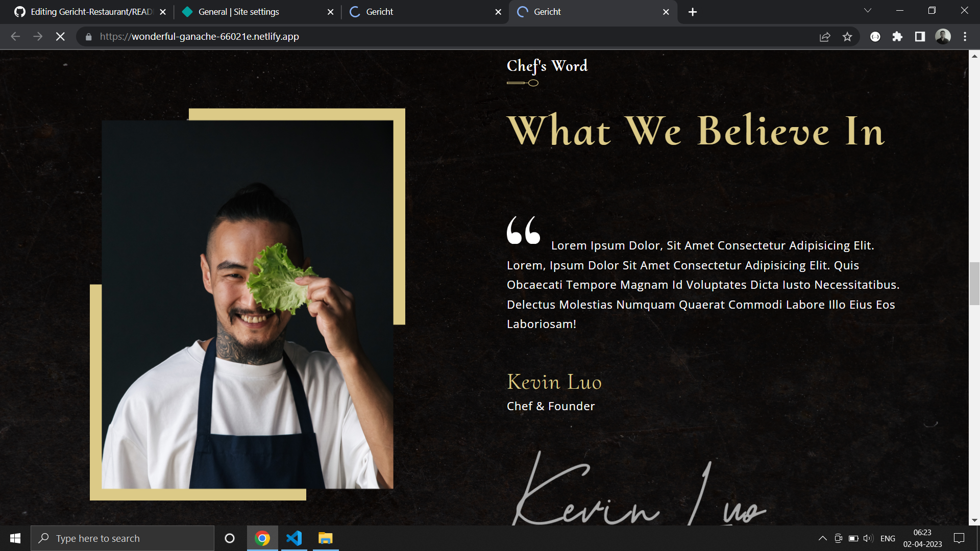The image size is (980, 551).
Task: Close the General Site settings tab
Action: pyautogui.click(x=330, y=12)
